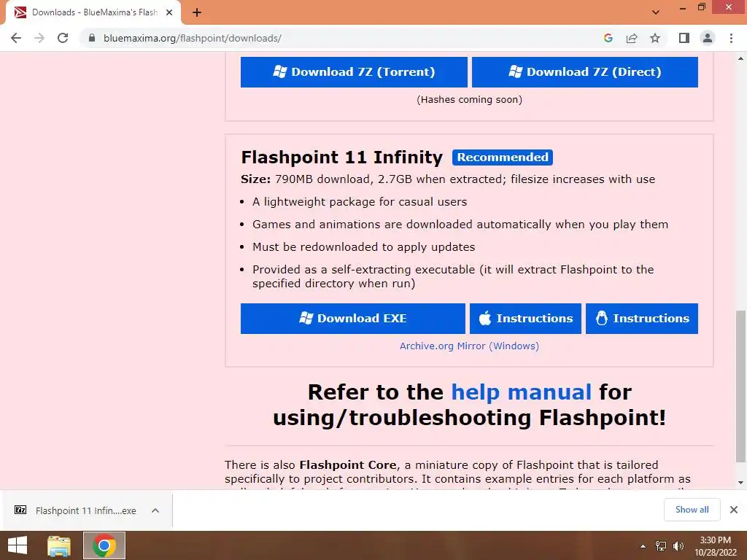Screen dimensions: 747x560
Task: Open the network tray icon
Action: (x=661, y=546)
